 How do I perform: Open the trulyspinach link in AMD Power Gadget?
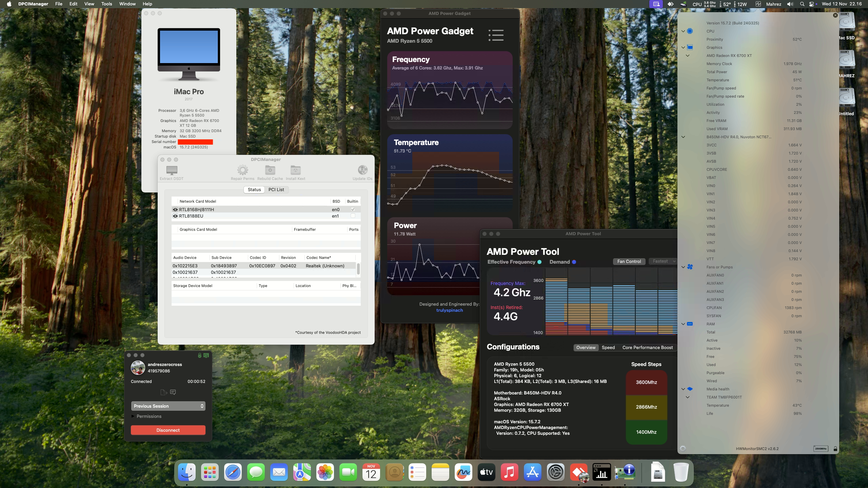449,310
